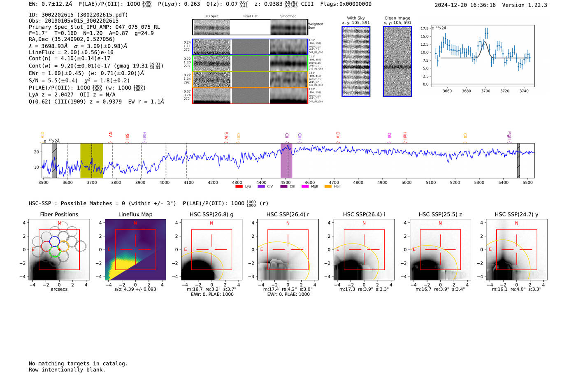This screenshot has width=576, height=392.
Task: Click the m:16.1 re:4.0" s:3.3" caption
Action: 516,289
